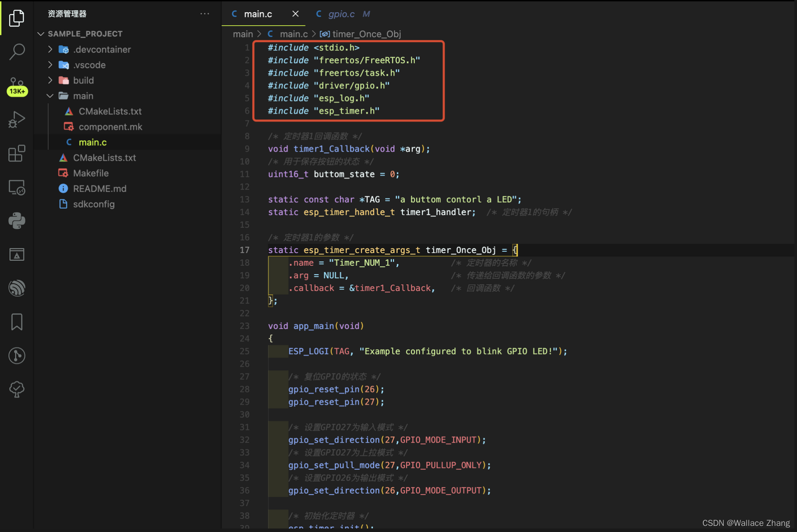Open the image preview panel icon

tap(17, 255)
